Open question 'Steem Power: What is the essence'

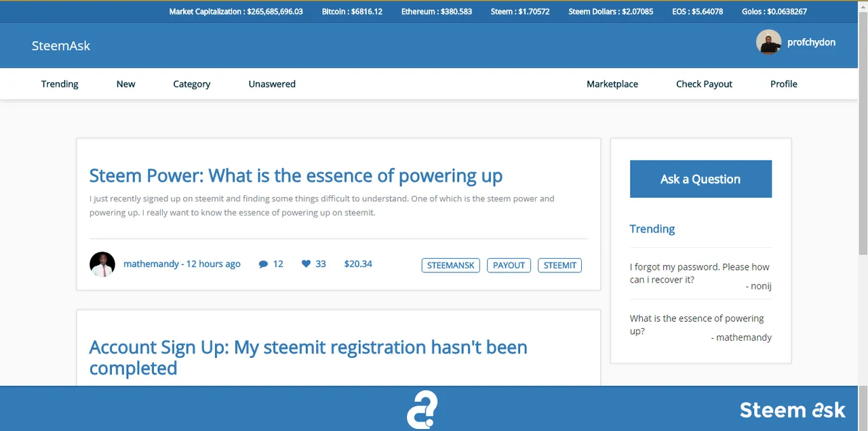[x=296, y=176]
